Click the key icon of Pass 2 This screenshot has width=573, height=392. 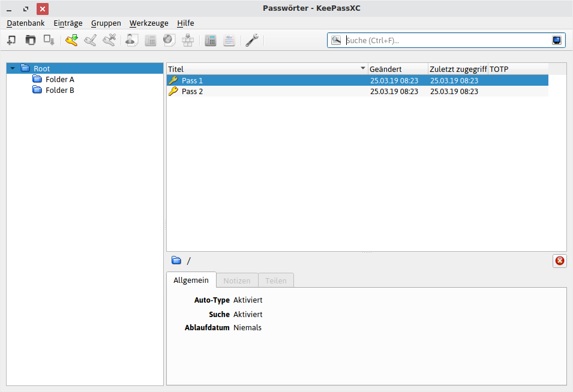(173, 91)
